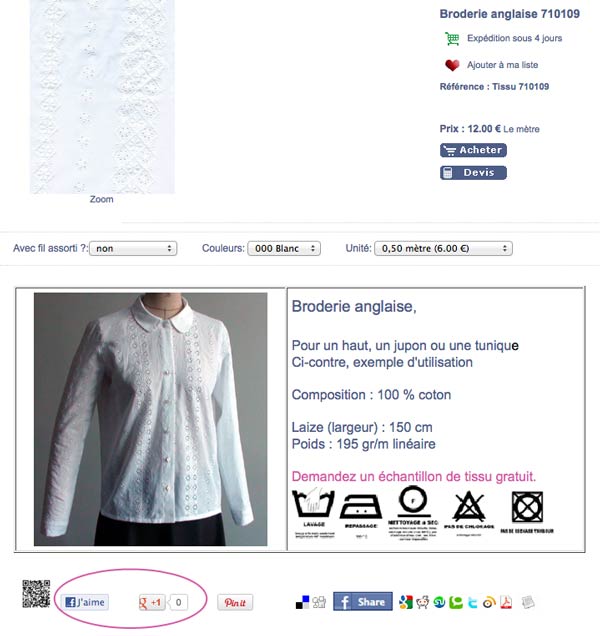Viewport: 600px width, 636px height.
Task: Click the red heart wishlist icon
Action: (x=452, y=65)
